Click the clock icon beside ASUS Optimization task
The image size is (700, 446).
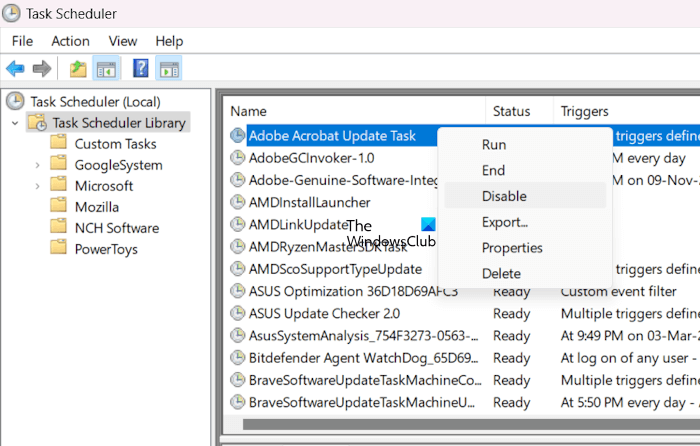pos(238,291)
